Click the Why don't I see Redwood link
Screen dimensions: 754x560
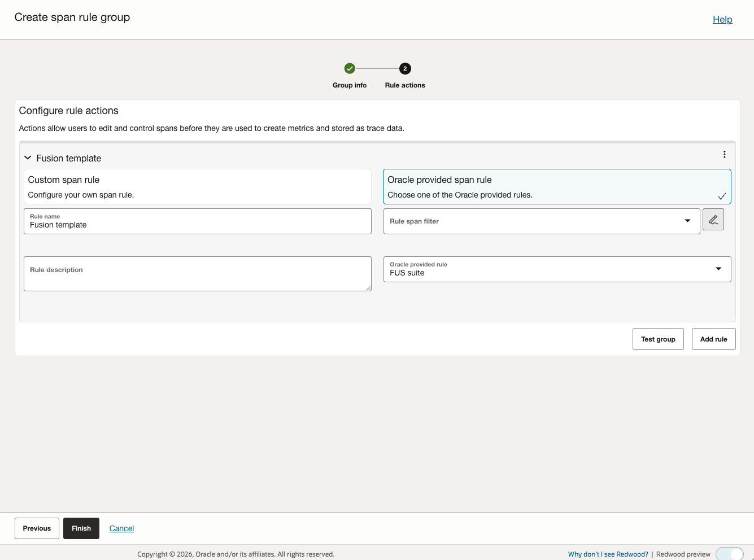(607, 554)
